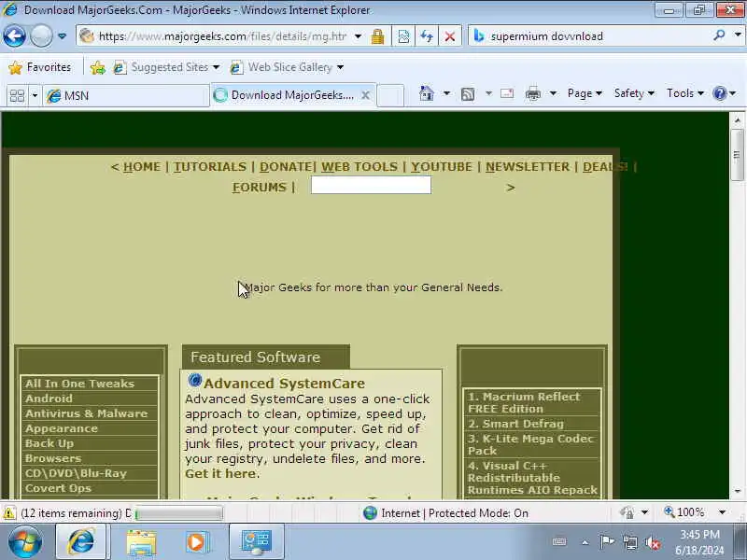Viewport: 747px width, 560px height.
Task: Go back with the Back arrow button
Action: 14,35
